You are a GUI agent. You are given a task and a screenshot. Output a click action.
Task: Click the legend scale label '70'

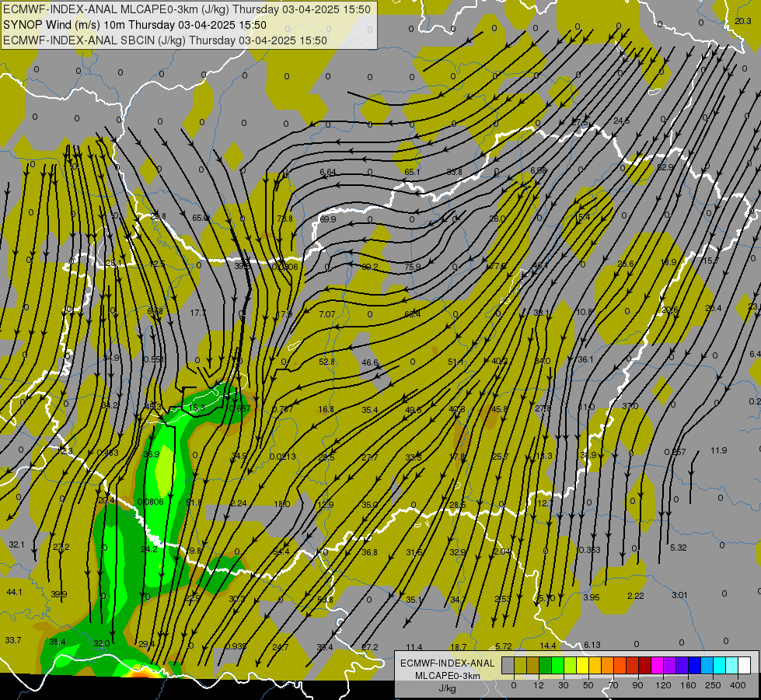click(613, 685)
